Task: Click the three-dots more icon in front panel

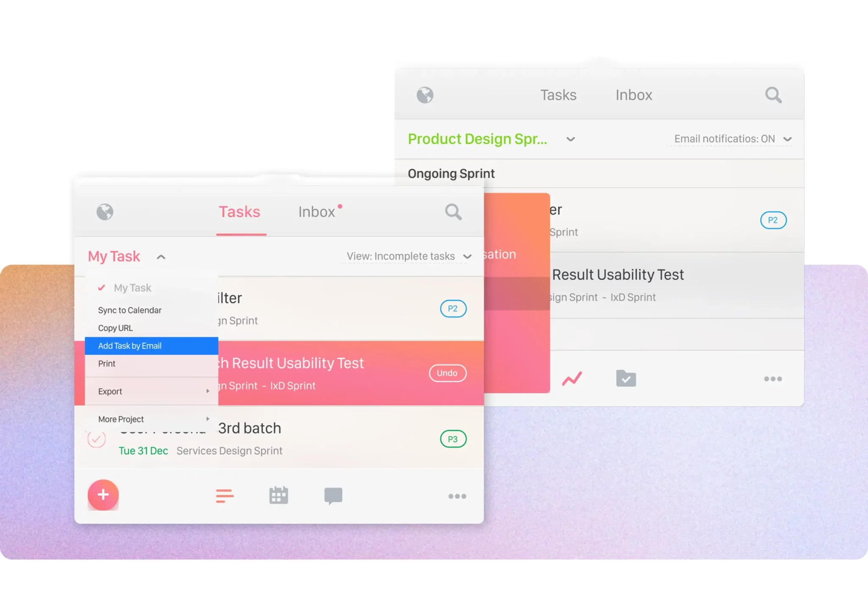Action: tap(457, 496)
